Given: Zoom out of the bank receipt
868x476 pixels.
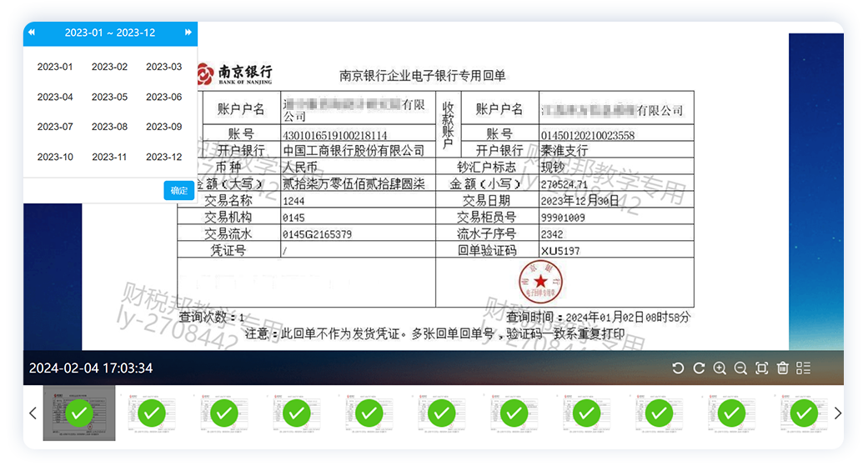Looking at the screenshot, I should (x=740, y=368).
